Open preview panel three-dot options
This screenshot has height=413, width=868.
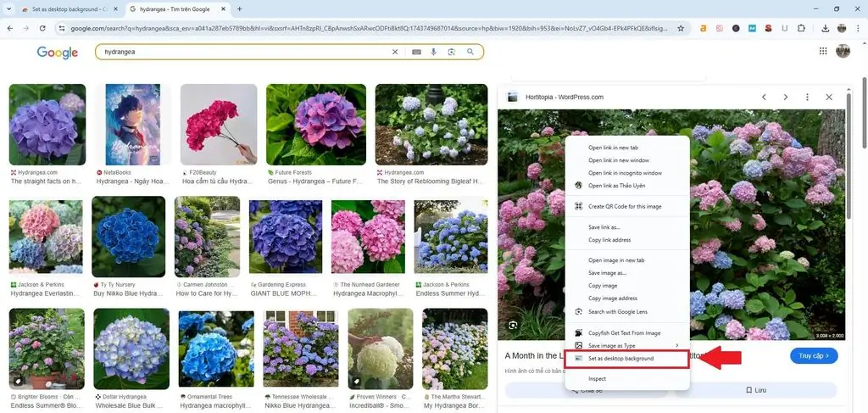(807, 97)
